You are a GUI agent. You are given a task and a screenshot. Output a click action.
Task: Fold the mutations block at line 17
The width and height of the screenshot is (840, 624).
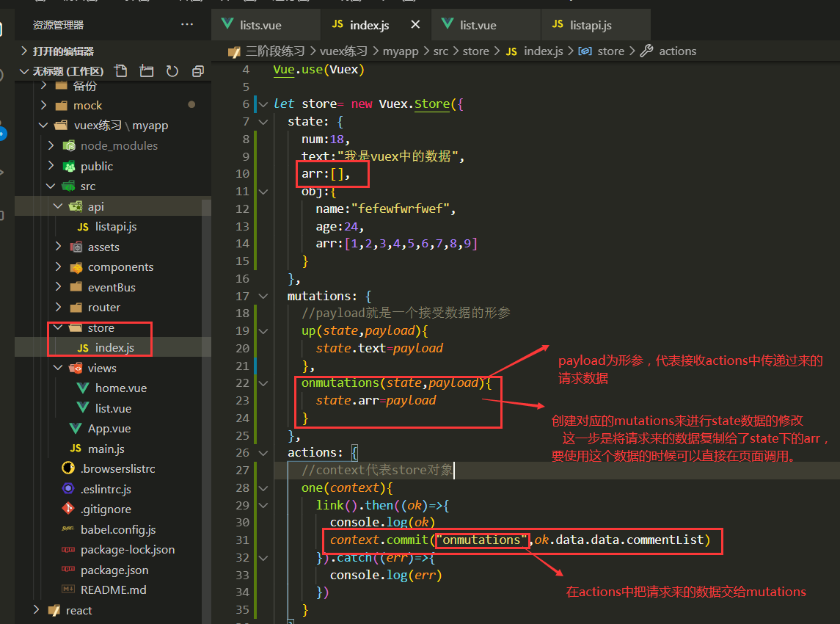(x=263, y=296)
